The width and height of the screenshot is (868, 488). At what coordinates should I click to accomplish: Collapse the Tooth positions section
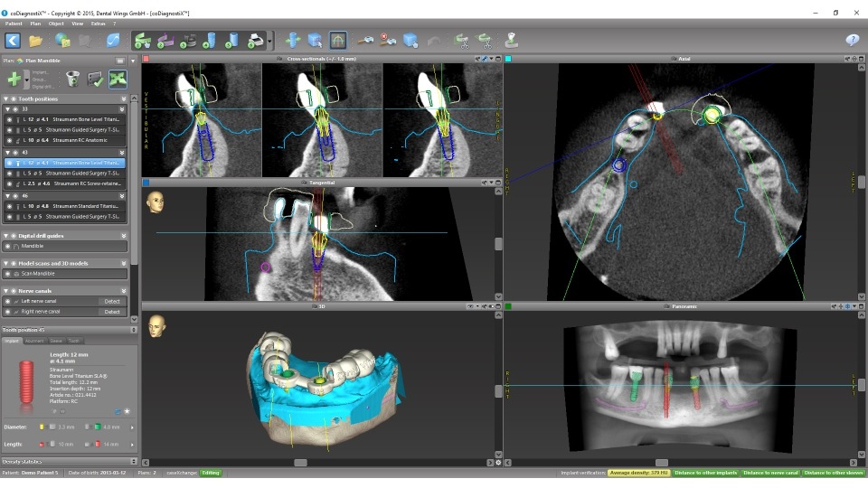coord(6,99)
